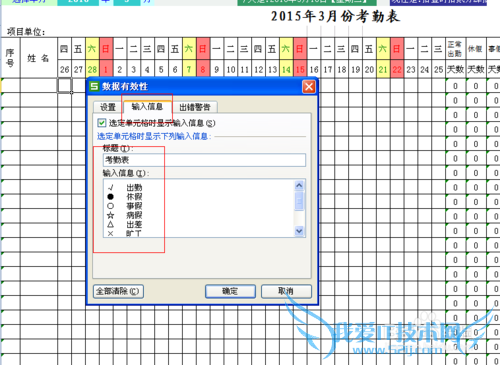
Task: Confirm with the 确定 button
Action: [x=230, y=291]
